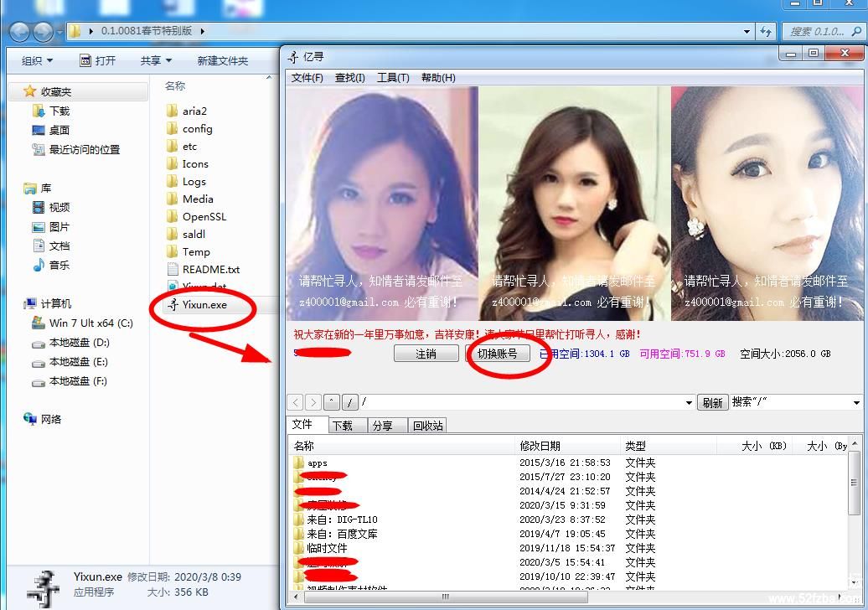
Task: Select the 临时文件 folder row
Action: [567, 548]
